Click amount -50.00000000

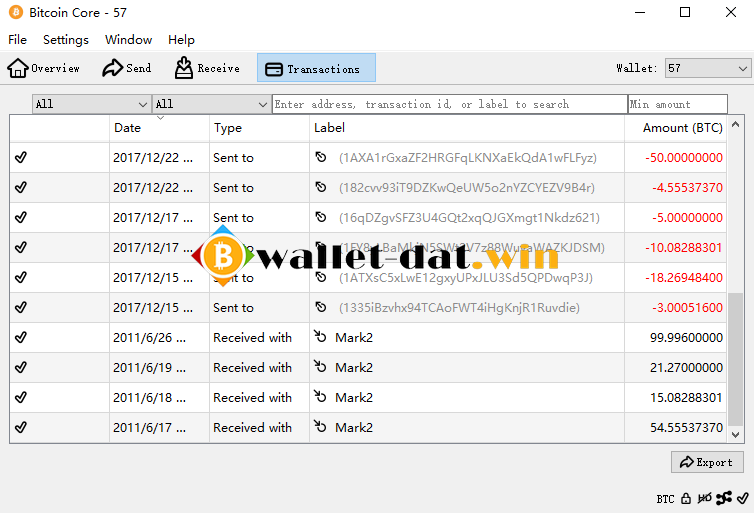(x=684, y=158)
